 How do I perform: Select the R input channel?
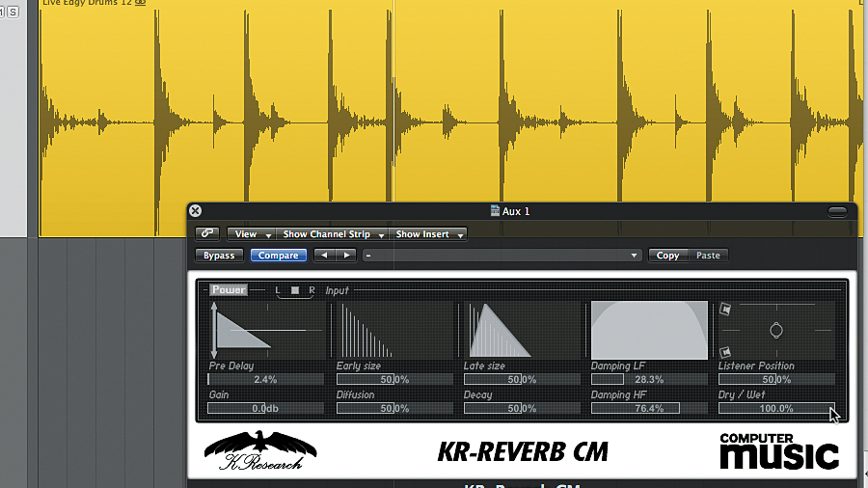(312, 290)
